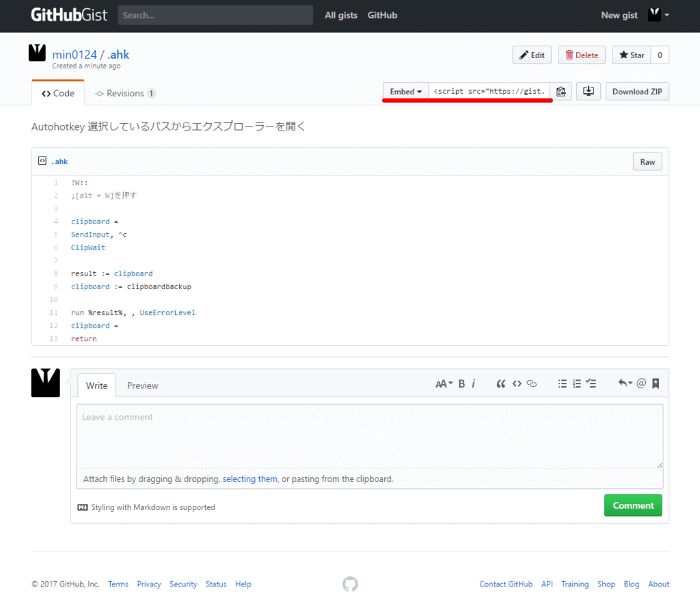Create a New gist
The height and width of the screenshot is (605, 700).
pyautogui.click(x=619, y=15)
